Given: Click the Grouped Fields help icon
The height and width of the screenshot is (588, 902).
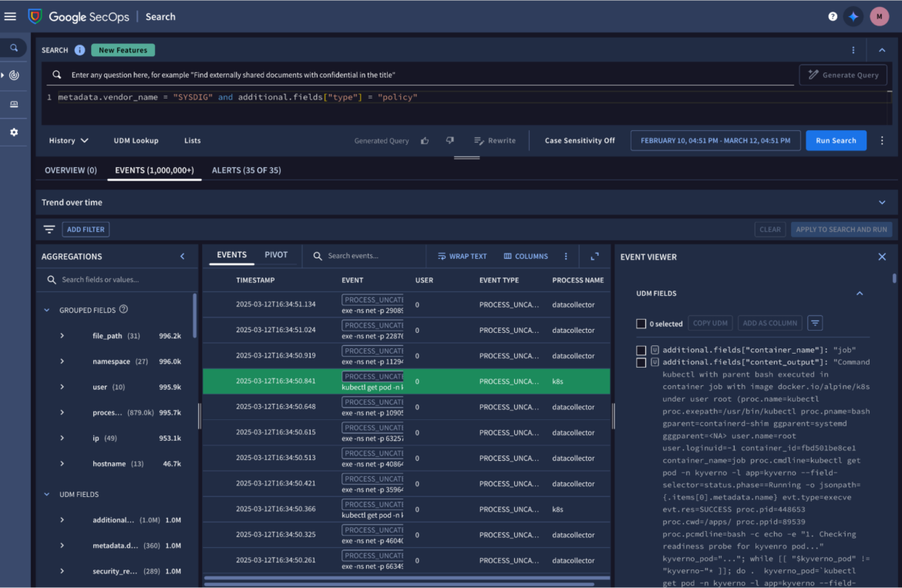Looking at the screenshot, I should click(x=123, y=309).
